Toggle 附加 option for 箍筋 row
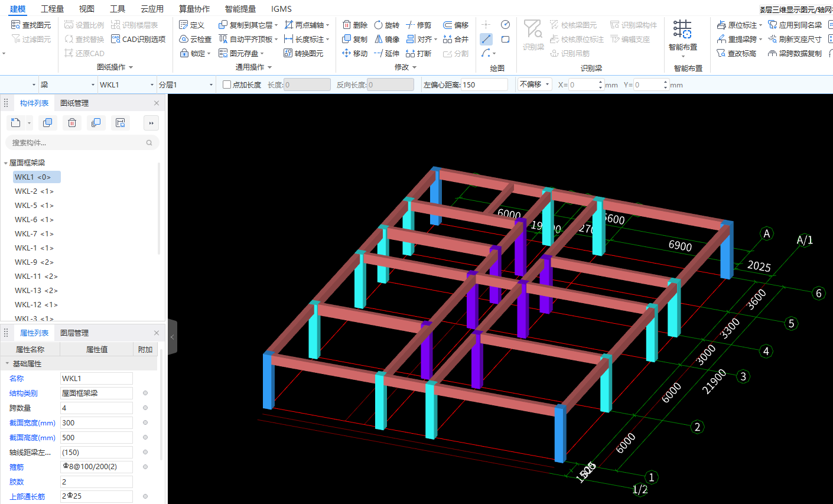Screen dimensions: 833x504 click(145, 467)
